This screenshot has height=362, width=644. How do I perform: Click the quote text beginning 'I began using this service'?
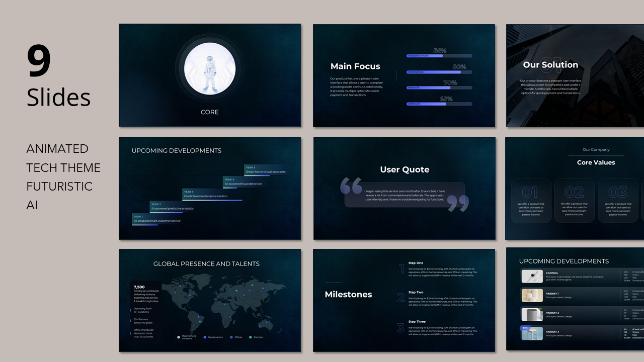[x=405, y=195]
